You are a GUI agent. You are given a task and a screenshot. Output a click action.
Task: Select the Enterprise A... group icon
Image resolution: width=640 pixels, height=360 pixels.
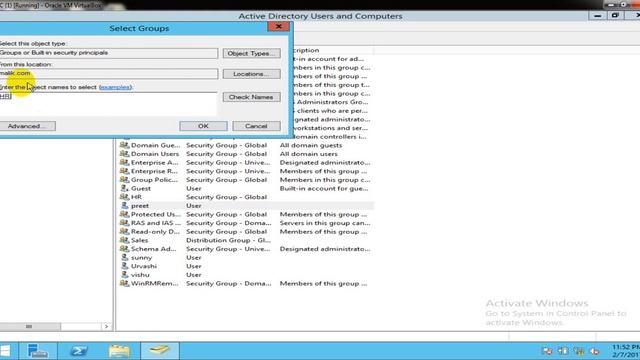point(124,162)
